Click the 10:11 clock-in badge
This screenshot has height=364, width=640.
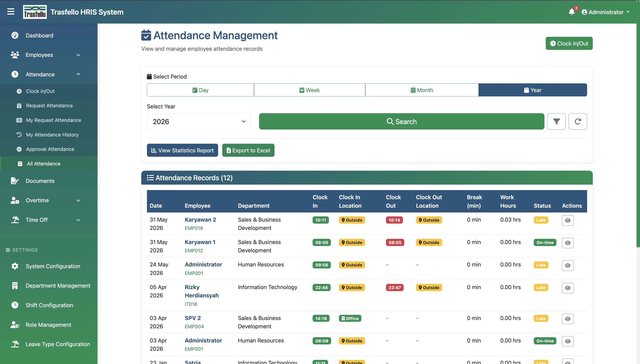(321, 220)
